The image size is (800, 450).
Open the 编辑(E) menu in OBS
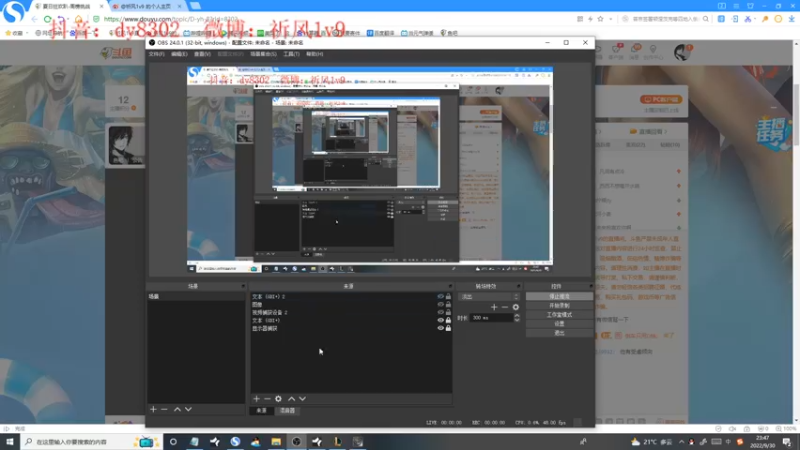179,54
